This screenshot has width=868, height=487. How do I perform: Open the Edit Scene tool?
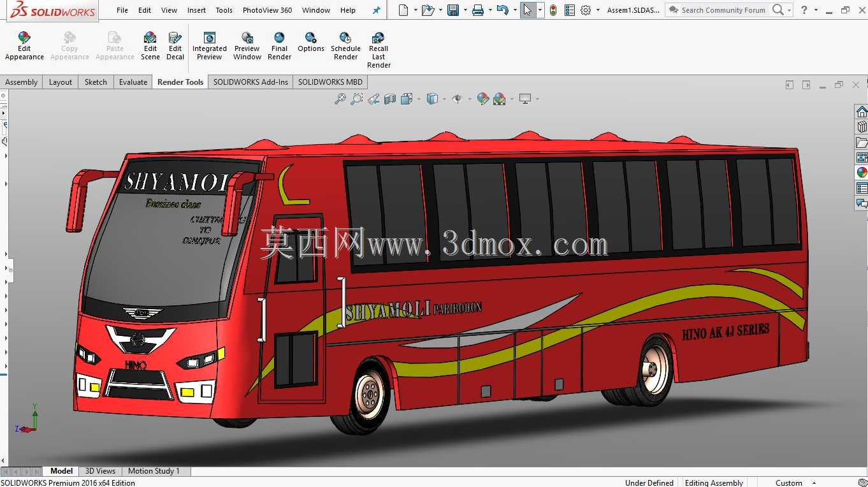click(x=150, y=47)
